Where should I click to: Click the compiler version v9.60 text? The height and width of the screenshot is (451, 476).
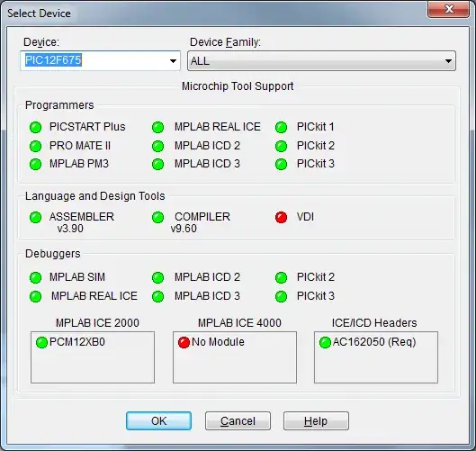point(184,229)
